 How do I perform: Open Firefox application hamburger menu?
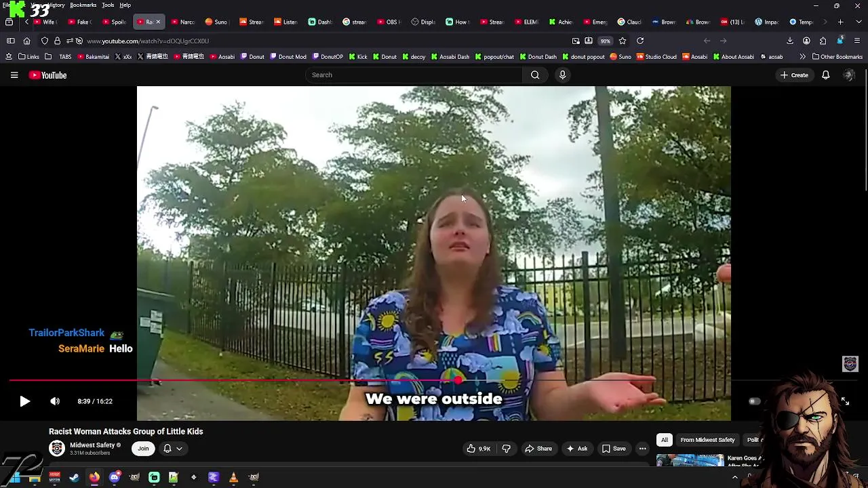857,41
